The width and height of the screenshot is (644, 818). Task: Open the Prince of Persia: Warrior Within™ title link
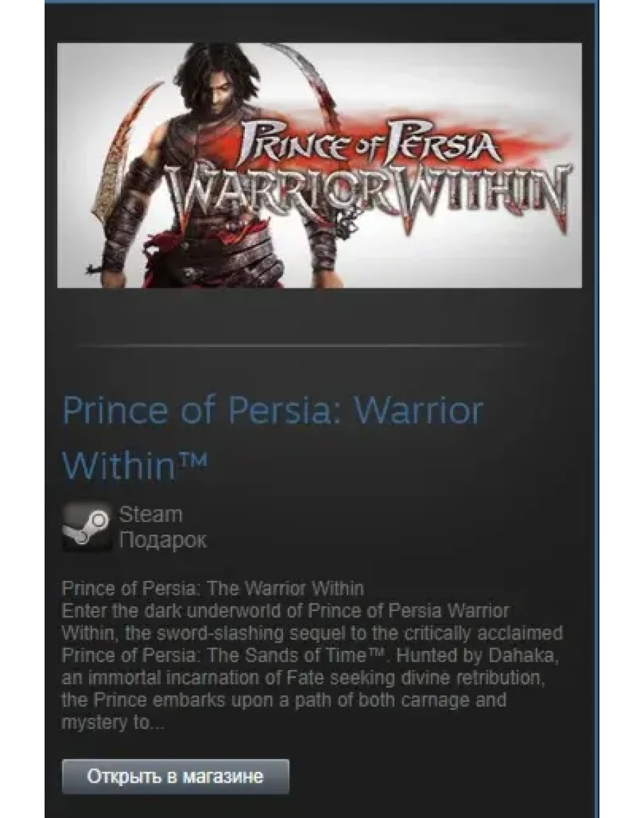click(272, 437)
